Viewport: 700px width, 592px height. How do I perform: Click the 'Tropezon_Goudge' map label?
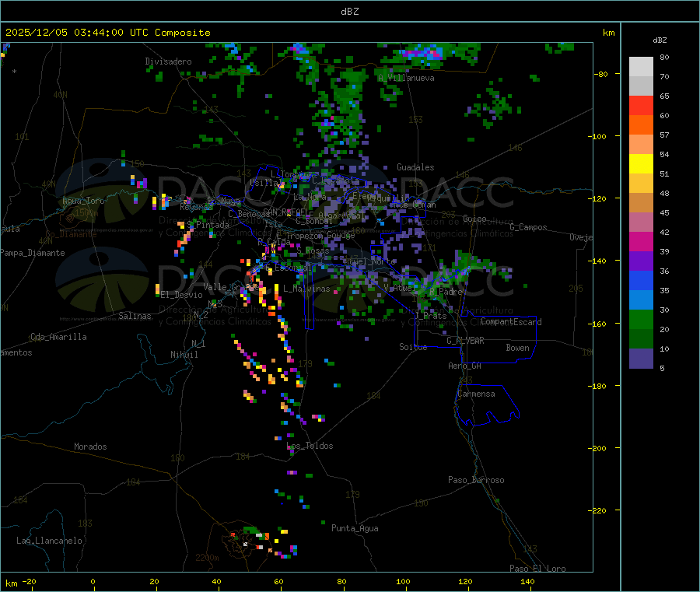(x=320, y=235)
